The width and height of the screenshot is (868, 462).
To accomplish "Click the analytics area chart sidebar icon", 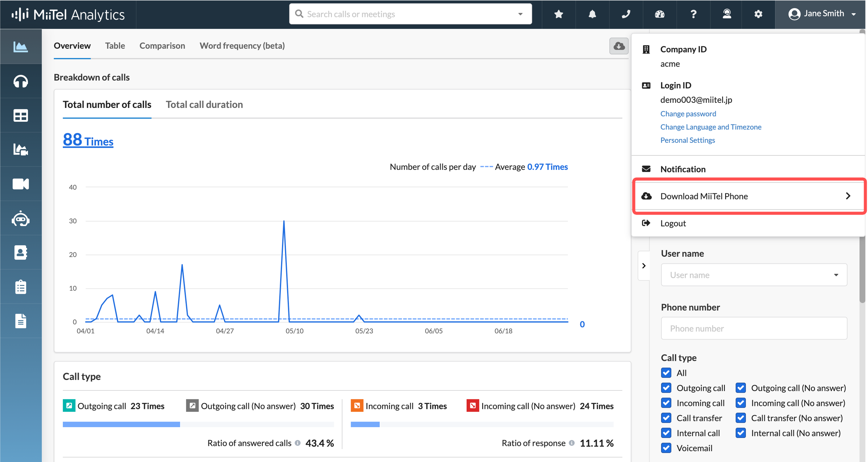I will pyautogui.click(x=21, y=47).
